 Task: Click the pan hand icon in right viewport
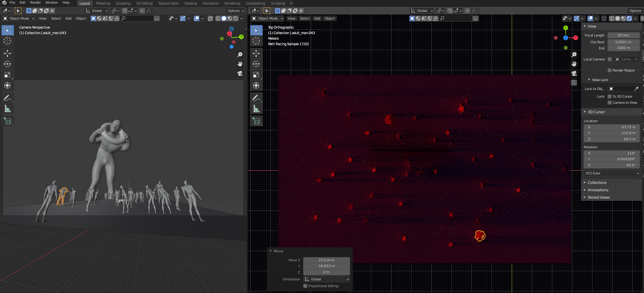coord(574,64)
